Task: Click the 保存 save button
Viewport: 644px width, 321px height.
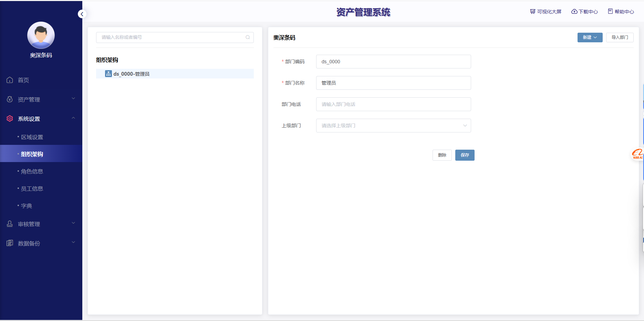Action: (x=465, y=155)
